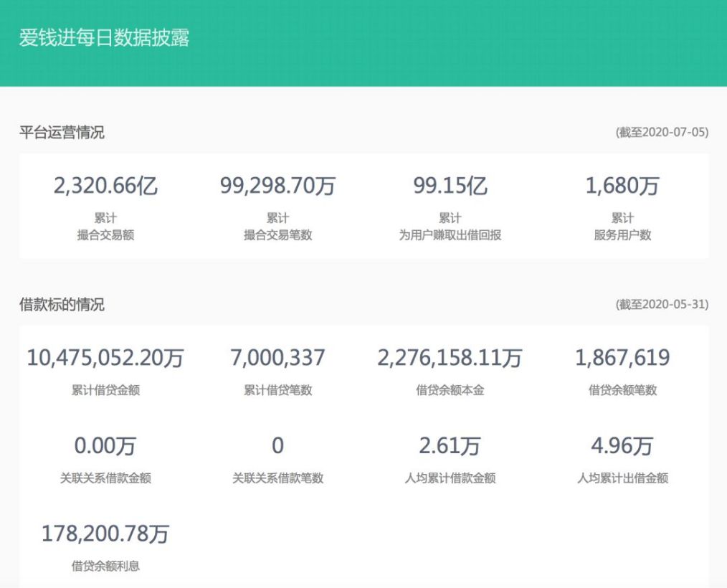Click the 借贷余额利息 label

(105, 566)
